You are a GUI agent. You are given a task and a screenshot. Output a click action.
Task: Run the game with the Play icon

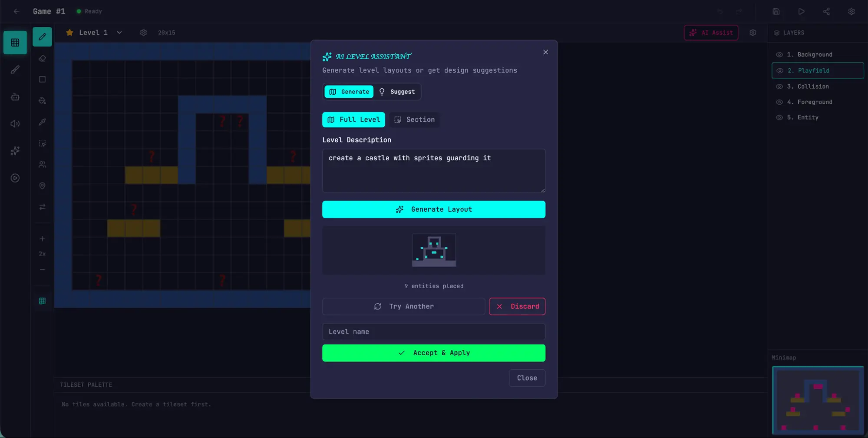click(x=801, y=11)
